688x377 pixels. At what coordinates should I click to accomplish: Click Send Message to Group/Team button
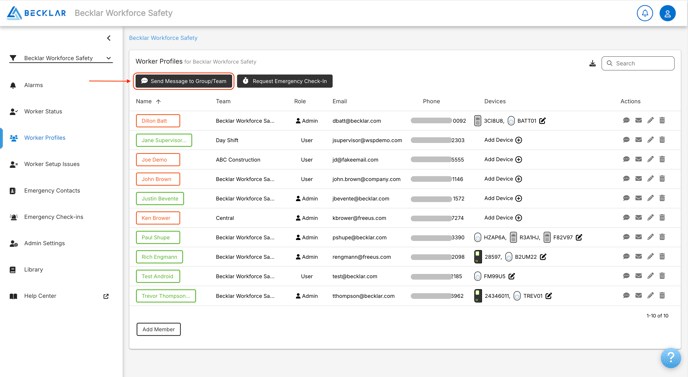click(184, 81)
